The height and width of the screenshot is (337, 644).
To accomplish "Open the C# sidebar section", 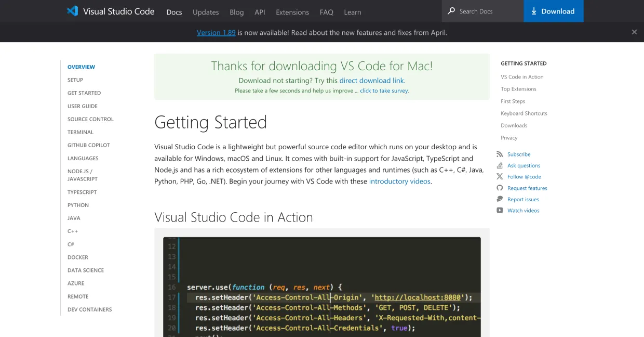I will [x=71, y=244].
